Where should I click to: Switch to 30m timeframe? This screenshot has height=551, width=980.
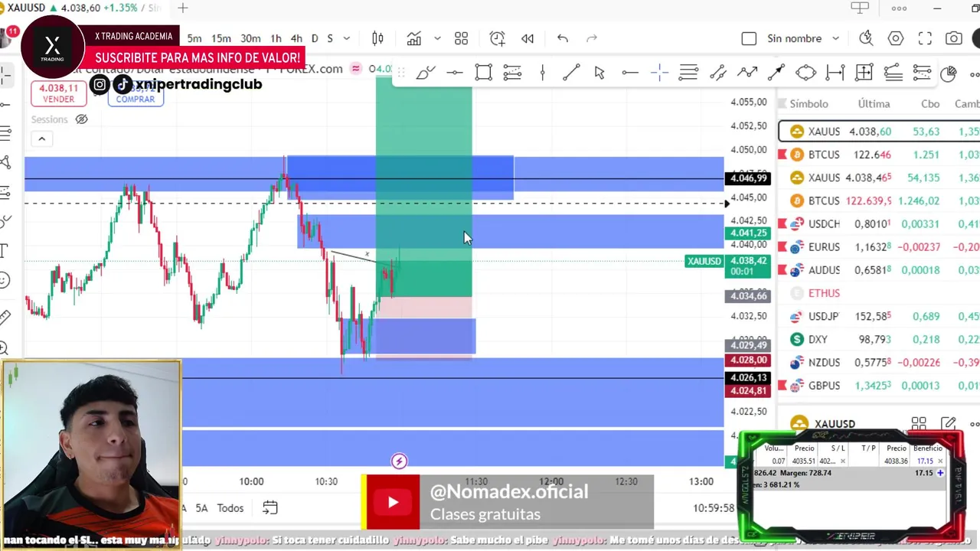tap(250, 38)
